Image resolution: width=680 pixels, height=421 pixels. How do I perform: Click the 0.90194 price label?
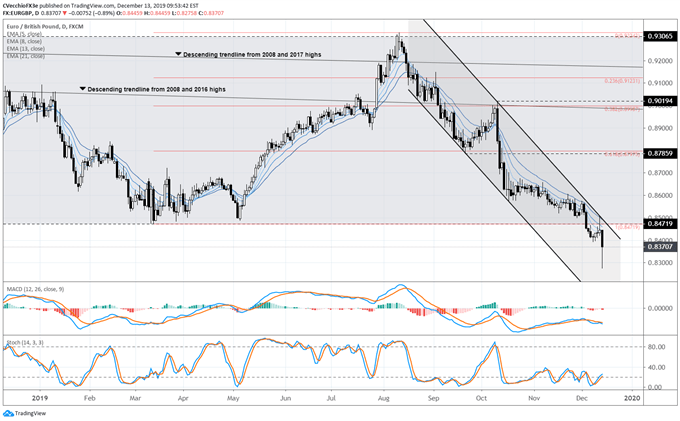pos(660,101)
